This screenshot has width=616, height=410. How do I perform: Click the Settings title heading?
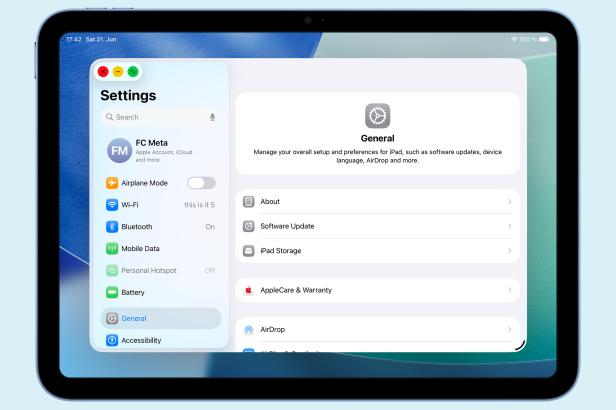[128, 95]
